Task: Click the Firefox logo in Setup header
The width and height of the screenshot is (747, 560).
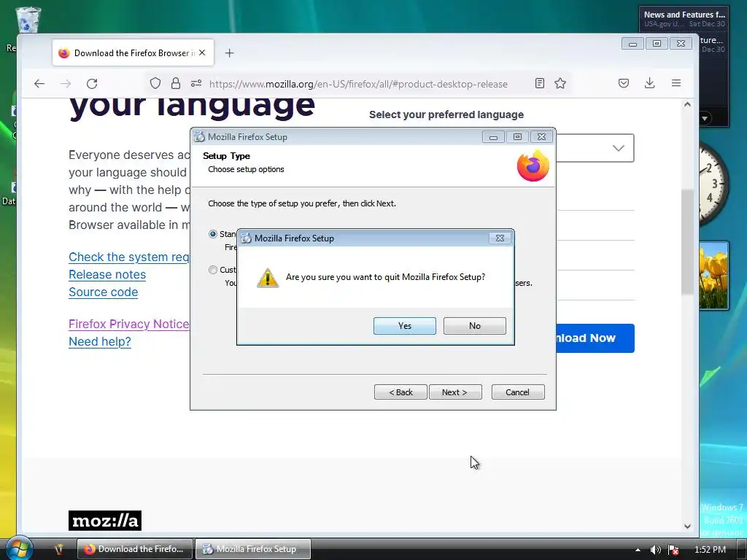Action: pos(533,166)
